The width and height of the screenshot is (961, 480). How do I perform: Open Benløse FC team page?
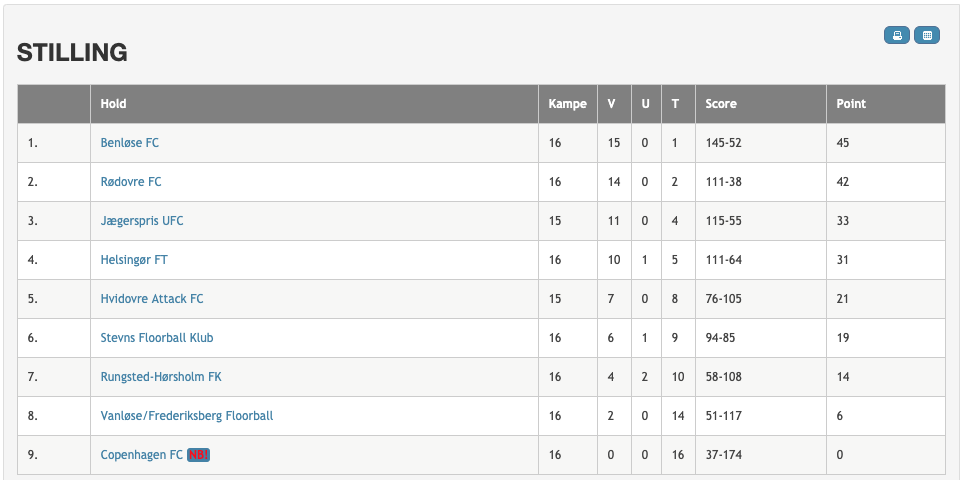point(130,143)
